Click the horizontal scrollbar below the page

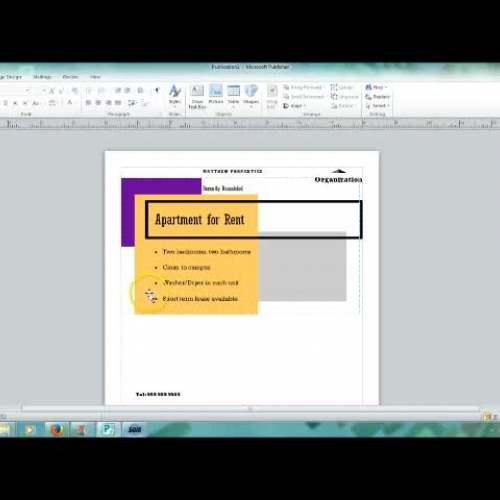point(250,408)
